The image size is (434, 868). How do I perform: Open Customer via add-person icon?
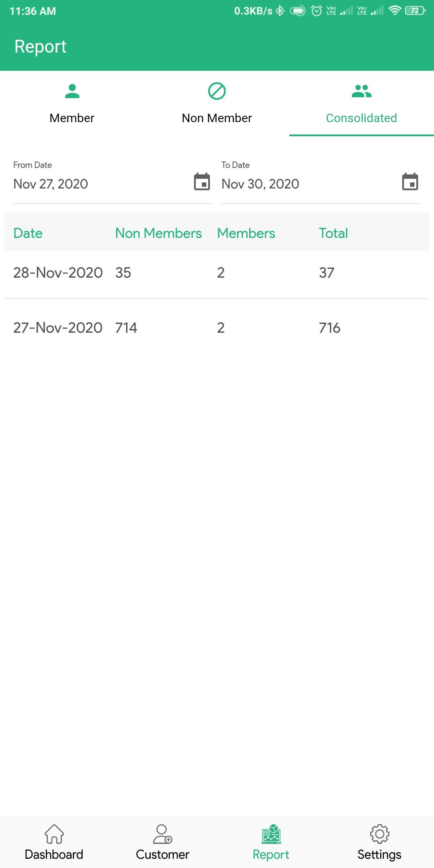(x=163, y=834)
